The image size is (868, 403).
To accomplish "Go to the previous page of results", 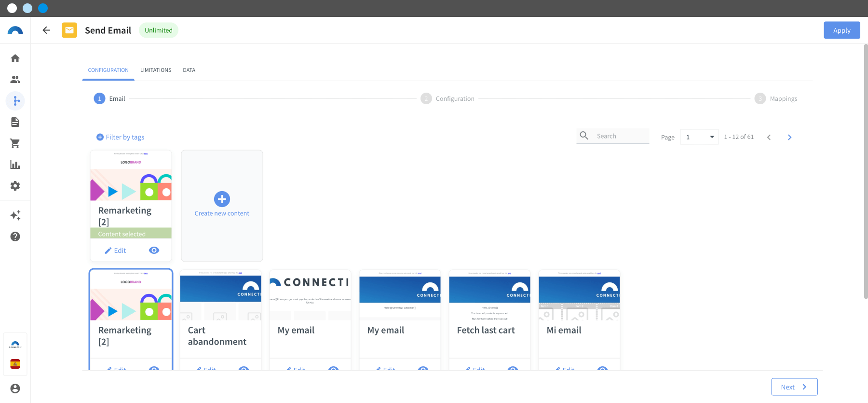I will click(769, 137).
